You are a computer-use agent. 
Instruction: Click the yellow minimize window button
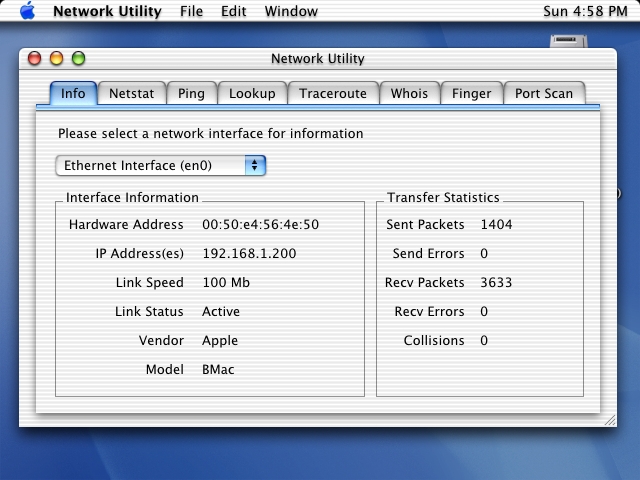point(56,58)
